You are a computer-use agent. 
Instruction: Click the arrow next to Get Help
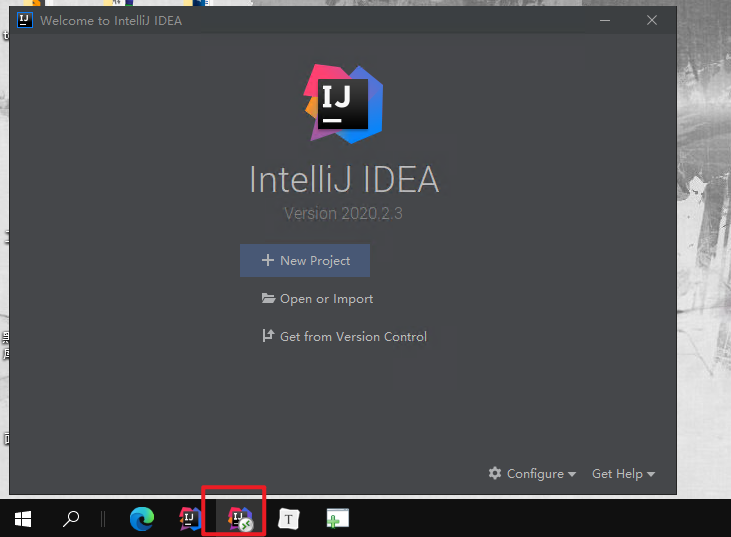click(651, 475)
